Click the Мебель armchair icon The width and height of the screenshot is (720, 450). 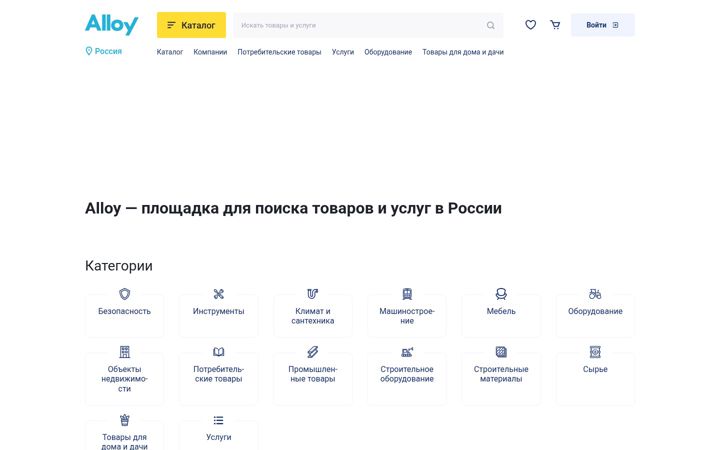click(501, 294)
